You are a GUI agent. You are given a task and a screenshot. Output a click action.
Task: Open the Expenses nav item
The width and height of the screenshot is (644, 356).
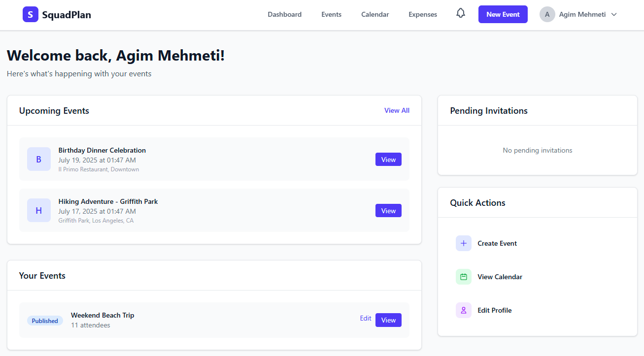[423, 14]
